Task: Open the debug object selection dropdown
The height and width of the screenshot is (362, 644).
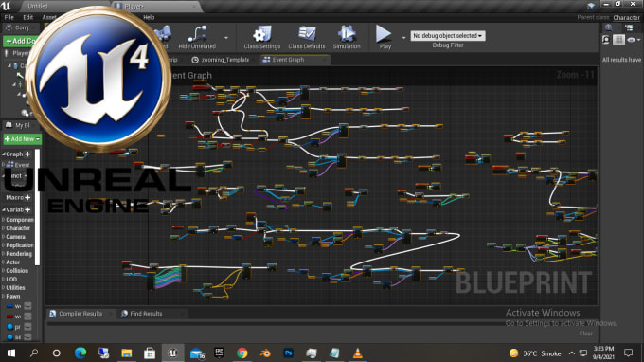Action: (448, 36)
